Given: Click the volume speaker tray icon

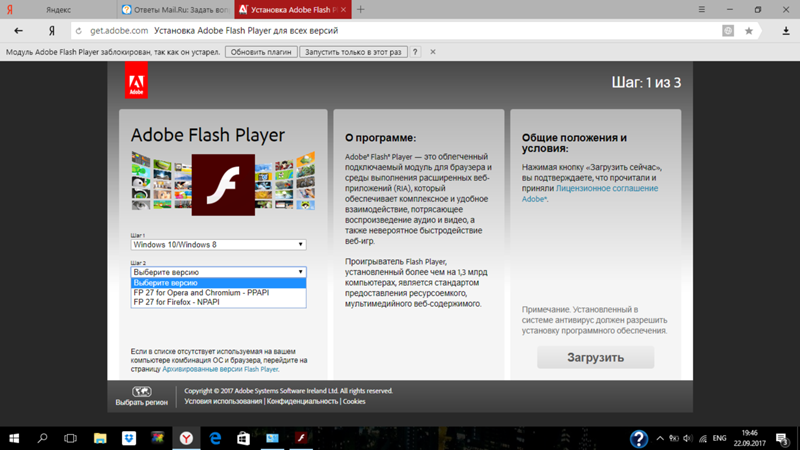Looking at the screenshot, I should pos(688,438).
